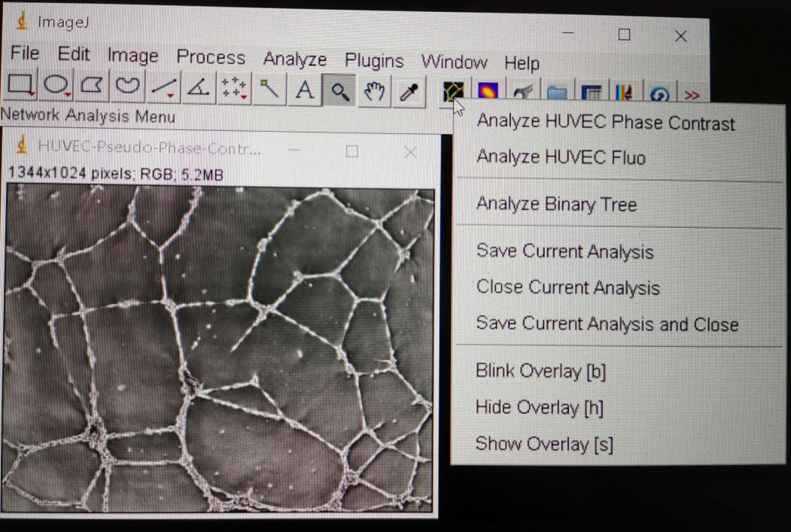Pick the Freehand selection tool

point(127,88)
